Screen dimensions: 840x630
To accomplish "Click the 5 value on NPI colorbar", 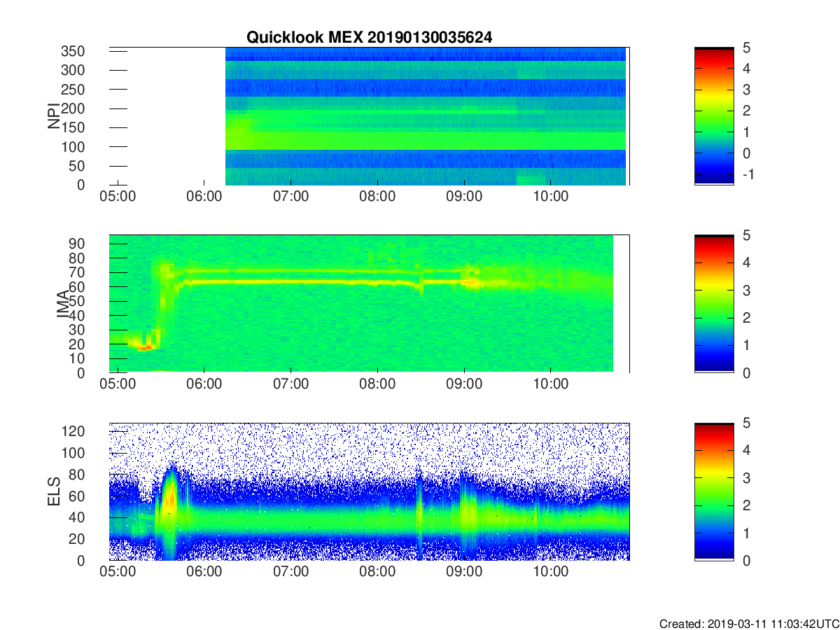I will pyautogui.click(x=746, y=48).
